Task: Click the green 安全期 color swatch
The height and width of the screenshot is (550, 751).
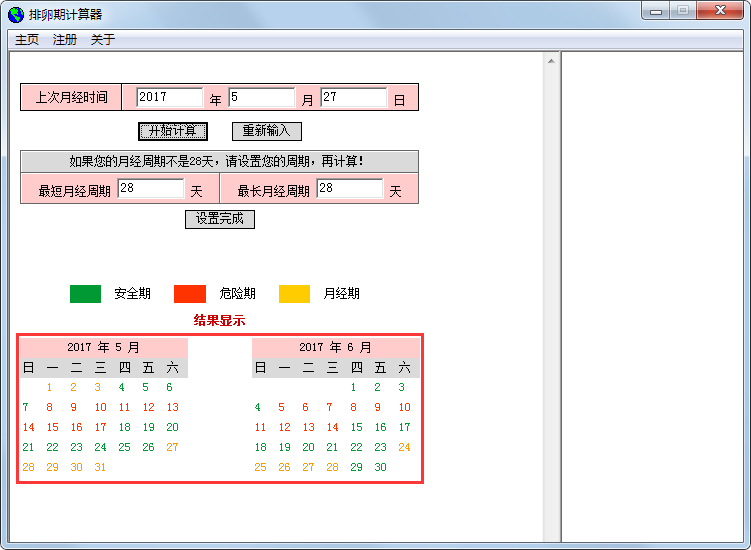Action: (x=85, y=294)
